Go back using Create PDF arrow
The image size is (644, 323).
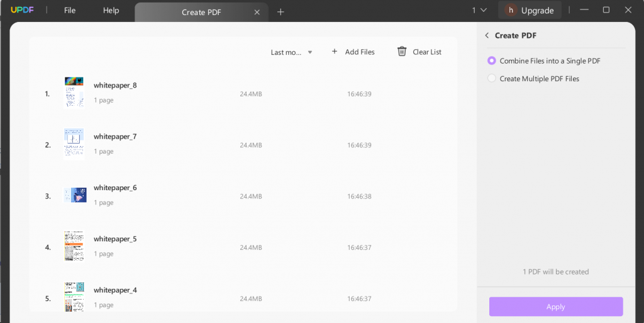click(x=487, y=36)
